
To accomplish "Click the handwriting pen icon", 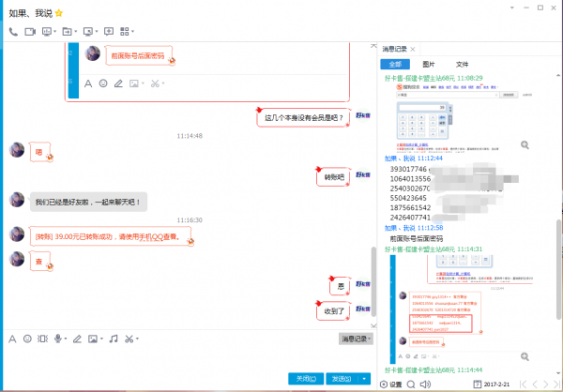I will tap(78, 338).
